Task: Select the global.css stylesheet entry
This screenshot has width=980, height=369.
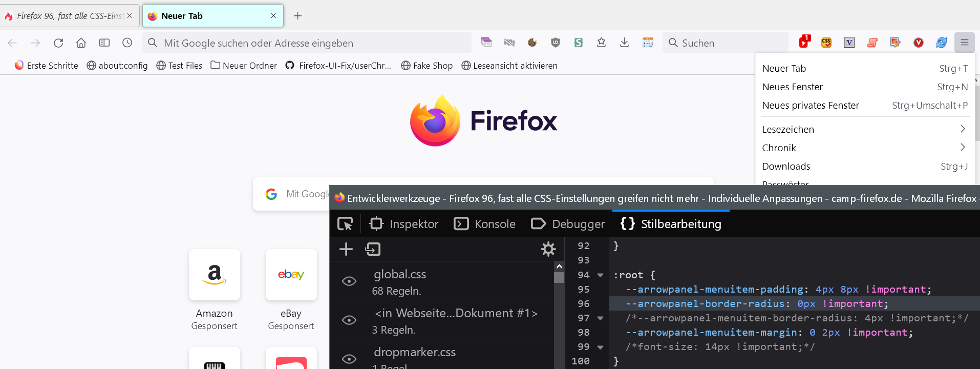Action: [442, 281]
